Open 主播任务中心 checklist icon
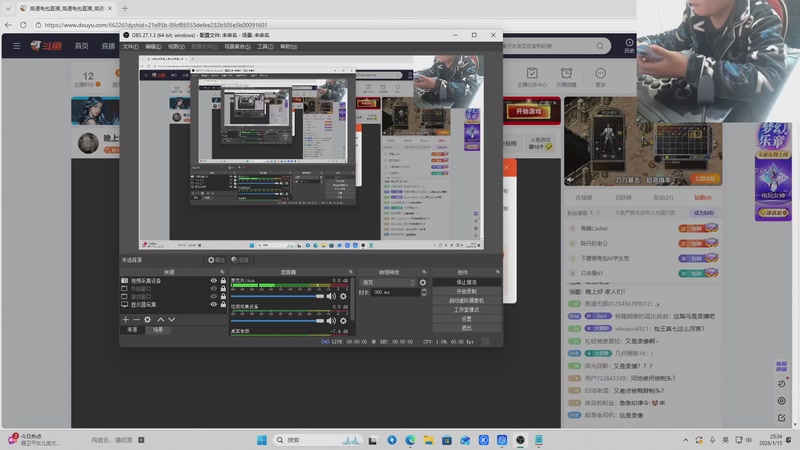Image resolution: width=800 pixels, height=450 pixels. (x=532, y=72)
